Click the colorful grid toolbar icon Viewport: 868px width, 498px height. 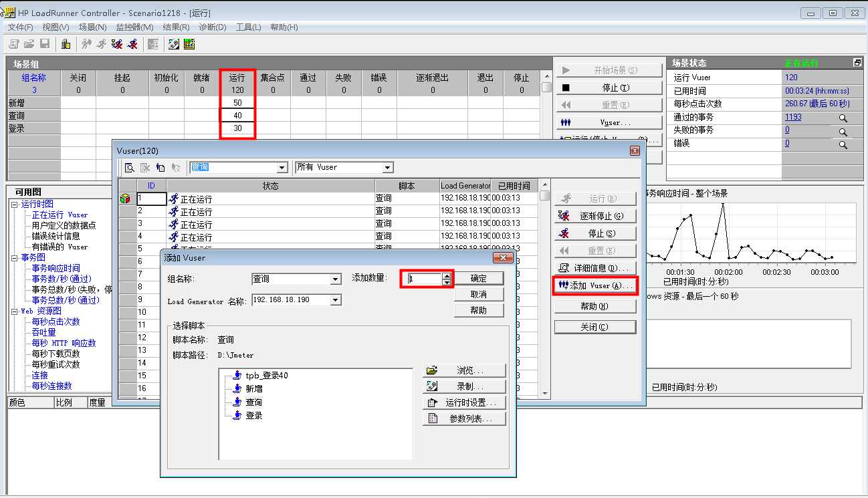189,44
